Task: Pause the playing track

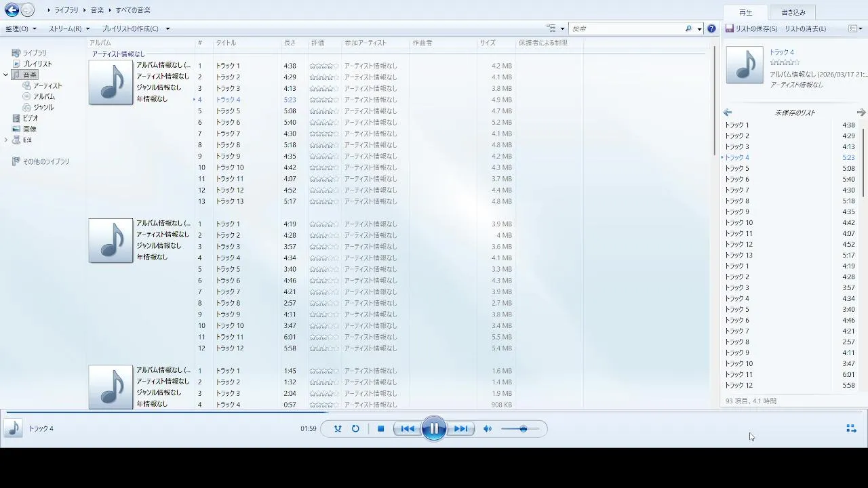Action: tap(434, 428)
